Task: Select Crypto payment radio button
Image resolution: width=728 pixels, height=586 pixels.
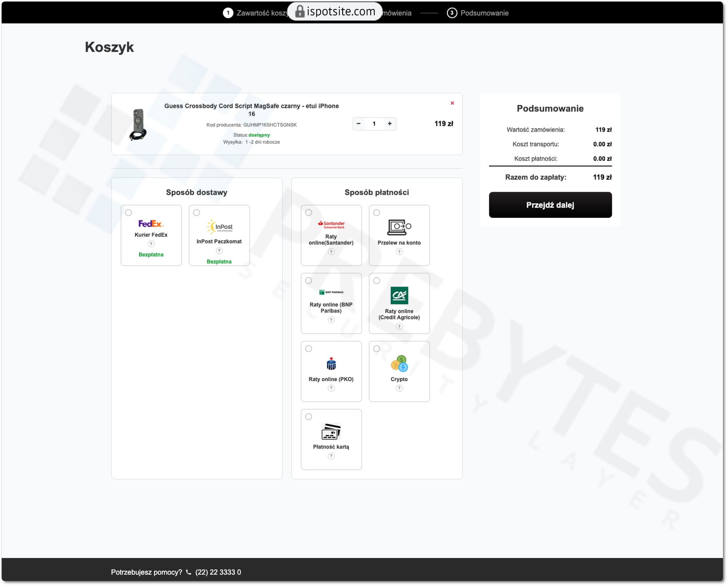Action: point(377,349)
